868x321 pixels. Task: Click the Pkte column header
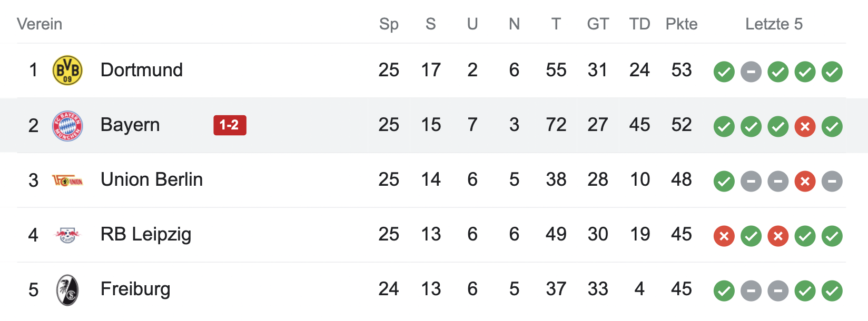point(682,24)
